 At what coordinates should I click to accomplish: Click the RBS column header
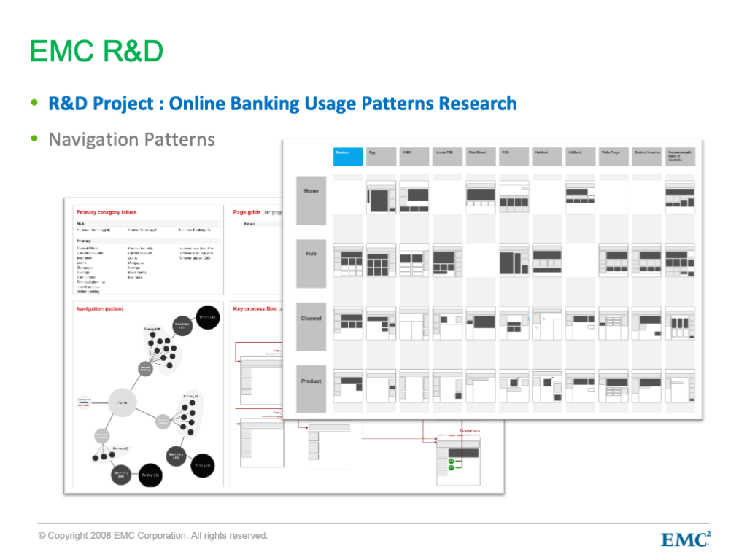pos(514,157)
